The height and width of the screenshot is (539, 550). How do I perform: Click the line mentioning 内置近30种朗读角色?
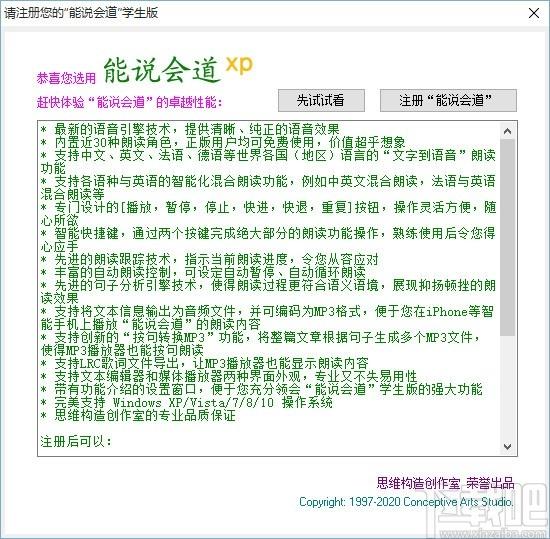[x=223, y=142]
